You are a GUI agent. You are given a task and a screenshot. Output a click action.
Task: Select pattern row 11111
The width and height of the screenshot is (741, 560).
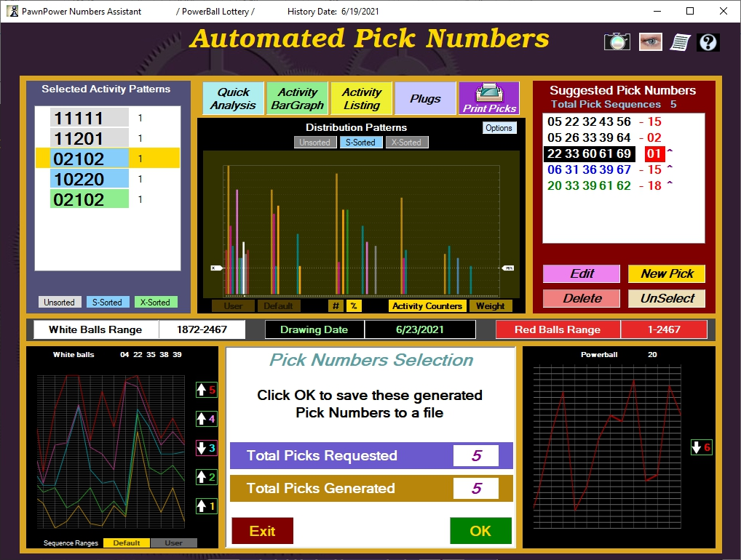point(108,118)
